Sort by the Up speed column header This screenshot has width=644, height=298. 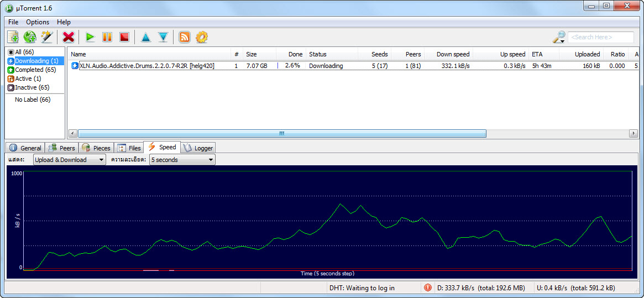501,54
